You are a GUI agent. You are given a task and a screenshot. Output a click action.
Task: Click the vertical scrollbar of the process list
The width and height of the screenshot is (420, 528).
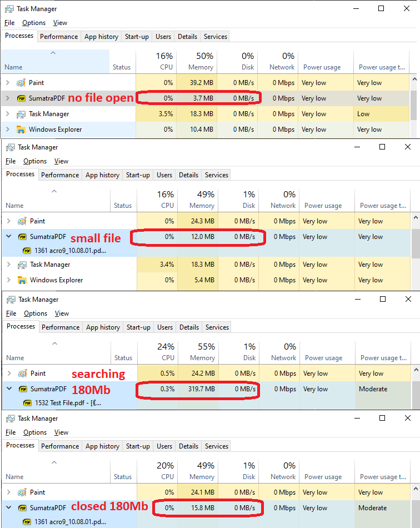[x=414, y=106]
